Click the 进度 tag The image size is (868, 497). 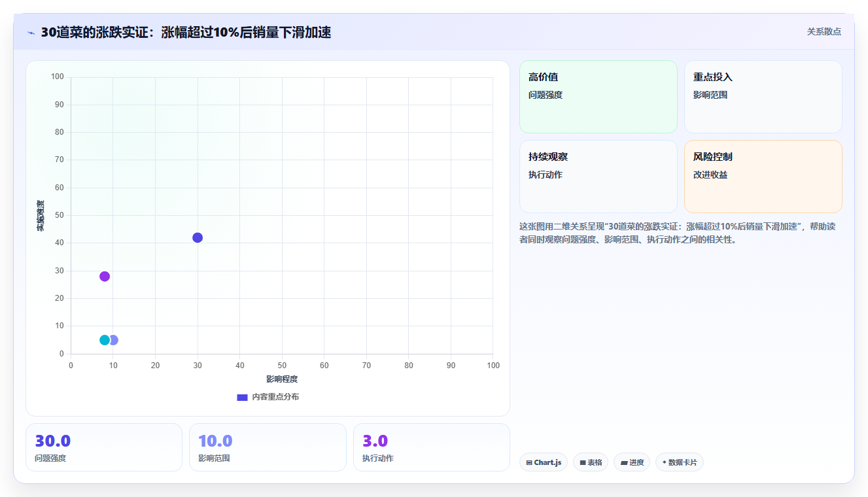click(x=632, y=462)
